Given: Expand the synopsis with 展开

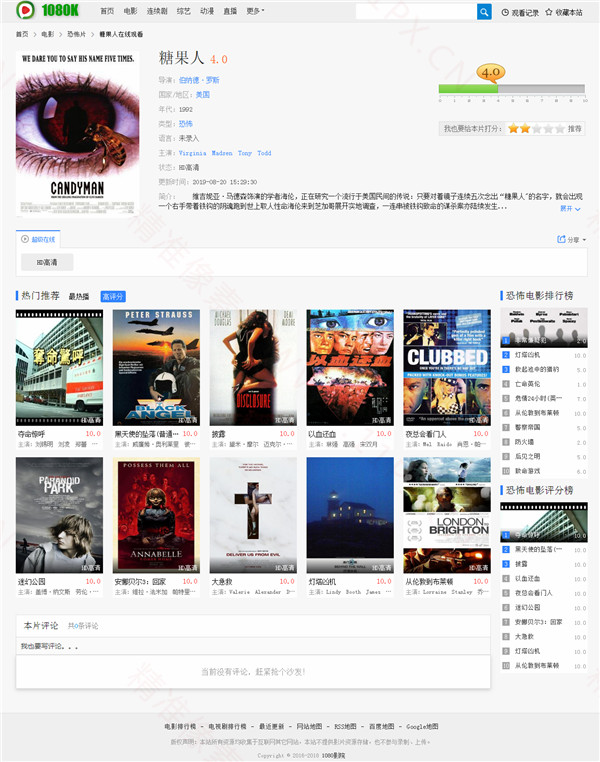Looking at the screenshot, I should (570, 208).
